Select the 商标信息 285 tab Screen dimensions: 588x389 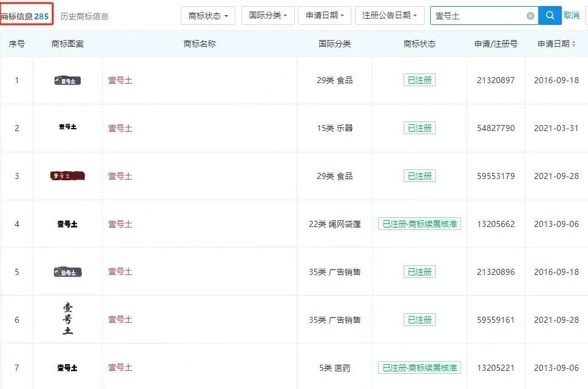pos(25,16)
